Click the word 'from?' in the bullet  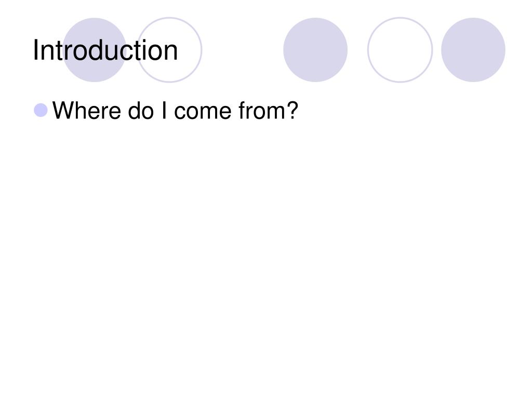[x=269, y=110]
